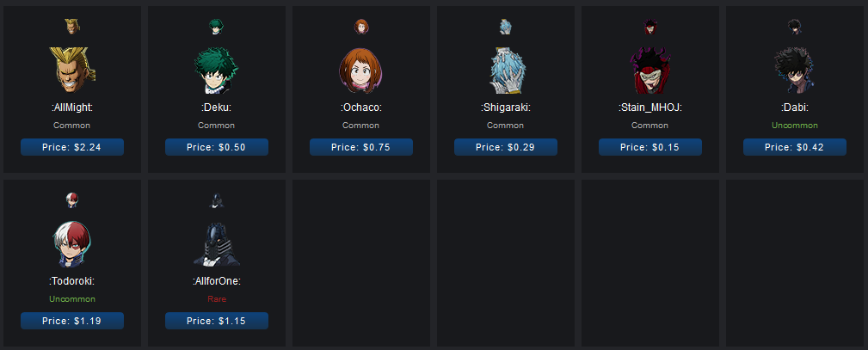Viewport: 868px width, 350px height.
Task: Click the Dabi Price: $0.42 button
Action: (794, 147)
